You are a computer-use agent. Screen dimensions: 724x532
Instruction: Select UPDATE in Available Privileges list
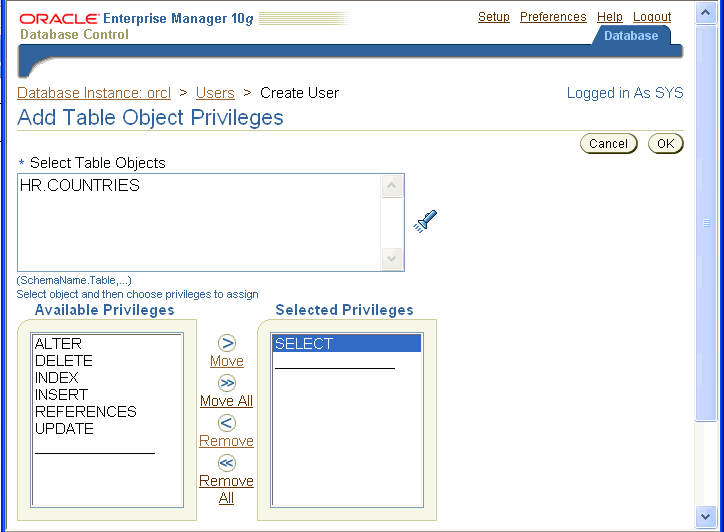(x=64, y=429)
